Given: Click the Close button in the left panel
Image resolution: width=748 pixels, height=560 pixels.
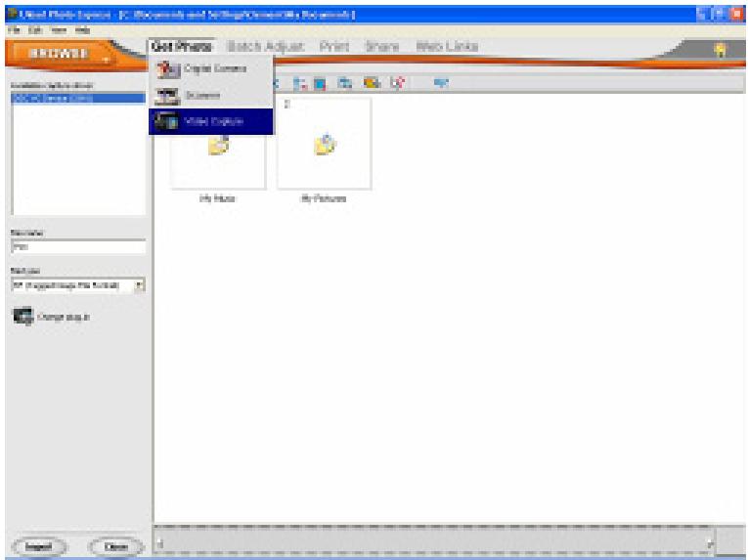Looking at the screenshot, I should [x=116, y=546].
